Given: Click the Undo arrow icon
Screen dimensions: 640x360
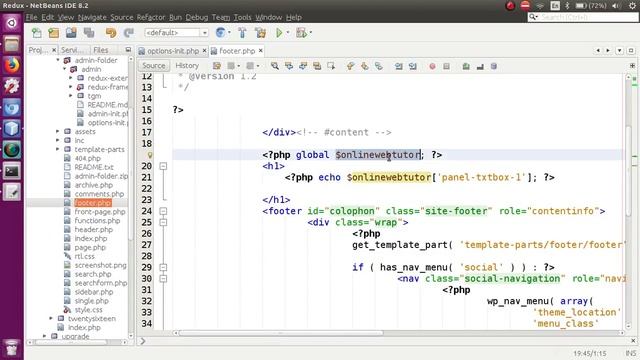Looking at the screenshot, I should point(111,33).
